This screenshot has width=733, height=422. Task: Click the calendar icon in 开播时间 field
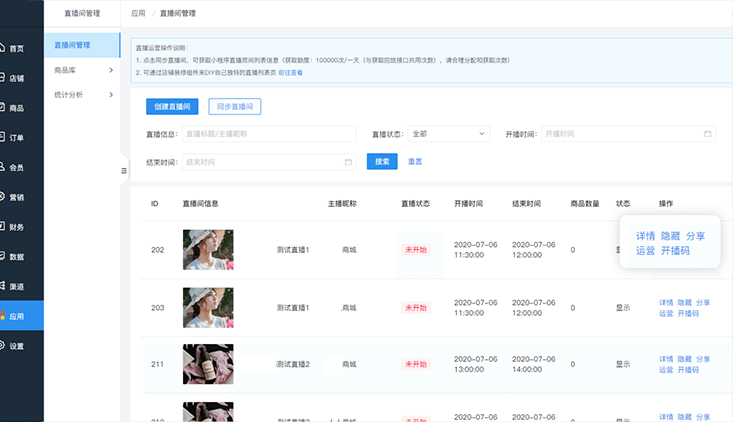tap(708, 134)
